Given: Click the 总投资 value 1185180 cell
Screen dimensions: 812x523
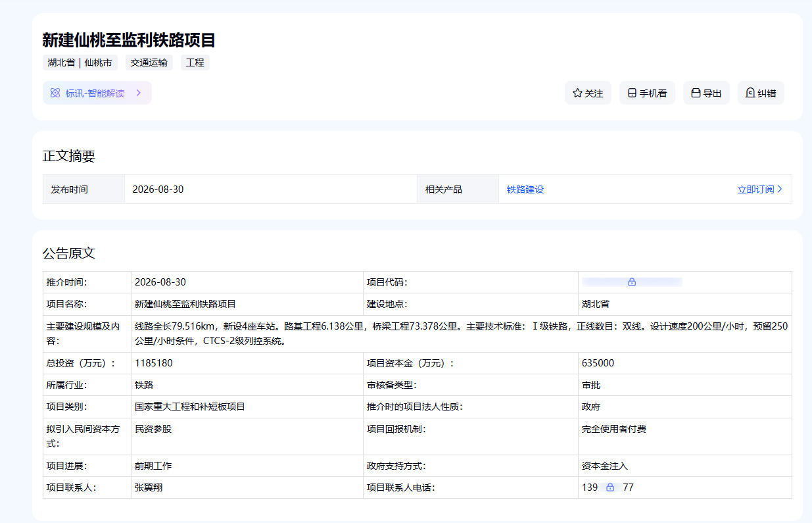Looking at the screenshot, I should (x=247, y=363).
